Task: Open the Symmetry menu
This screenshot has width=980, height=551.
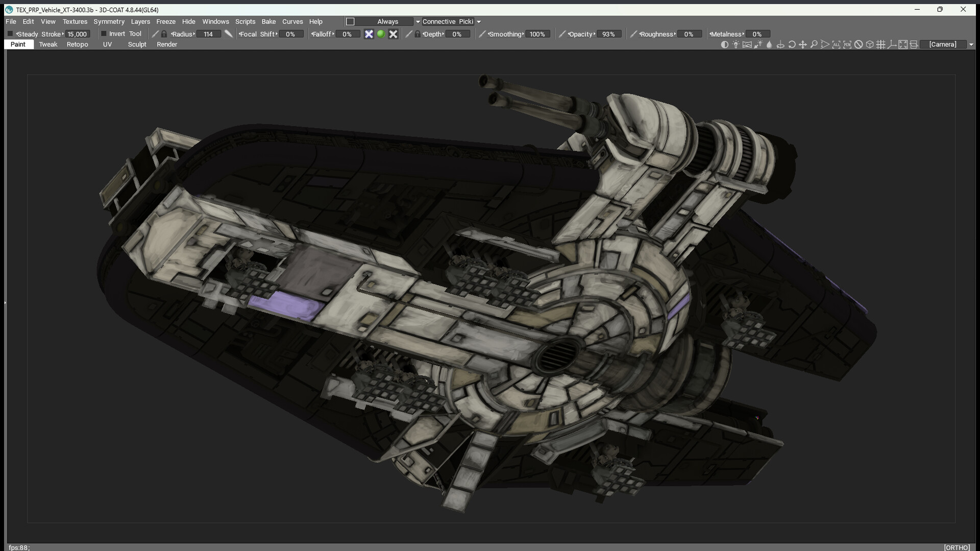Action: [x=109, y=21]
